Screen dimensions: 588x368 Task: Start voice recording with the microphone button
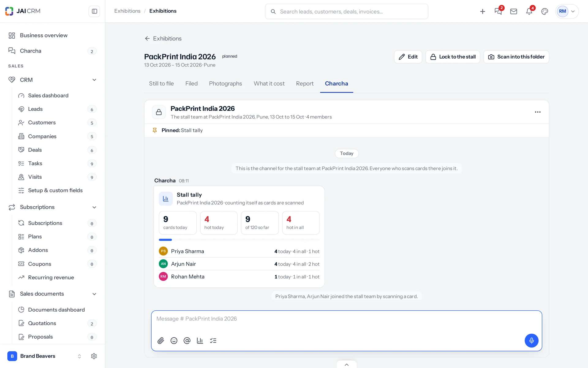click(532, 341)
